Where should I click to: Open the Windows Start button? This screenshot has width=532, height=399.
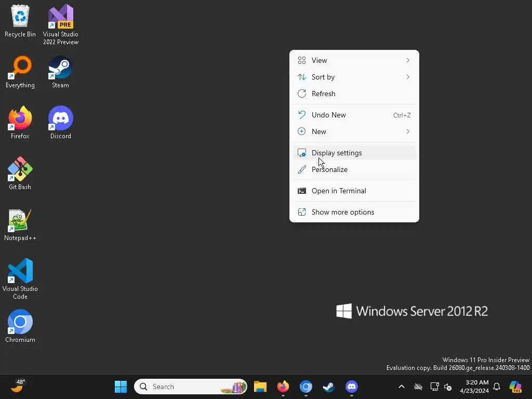[x=121, y=387]
